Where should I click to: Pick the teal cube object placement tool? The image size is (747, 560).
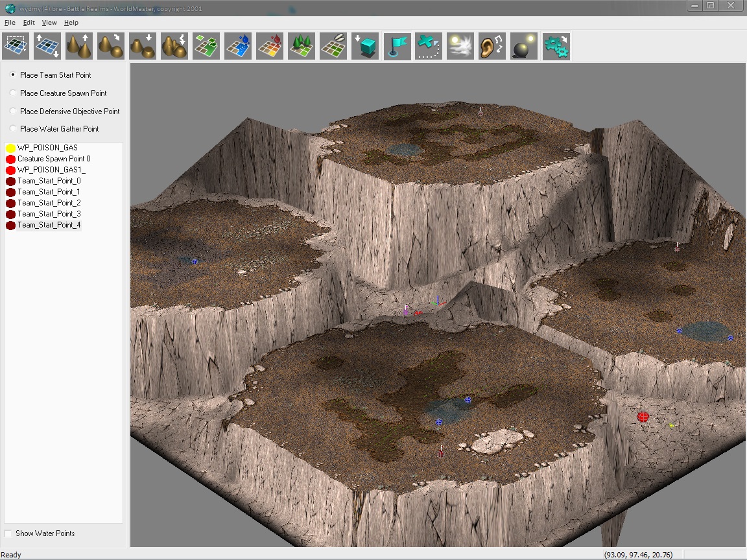tap(366, 46)
